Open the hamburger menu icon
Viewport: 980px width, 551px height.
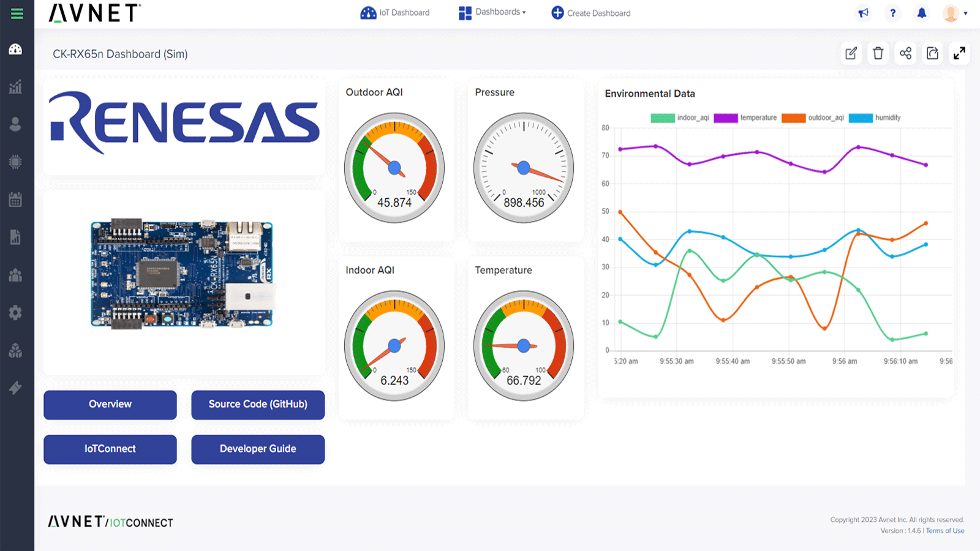17,13
